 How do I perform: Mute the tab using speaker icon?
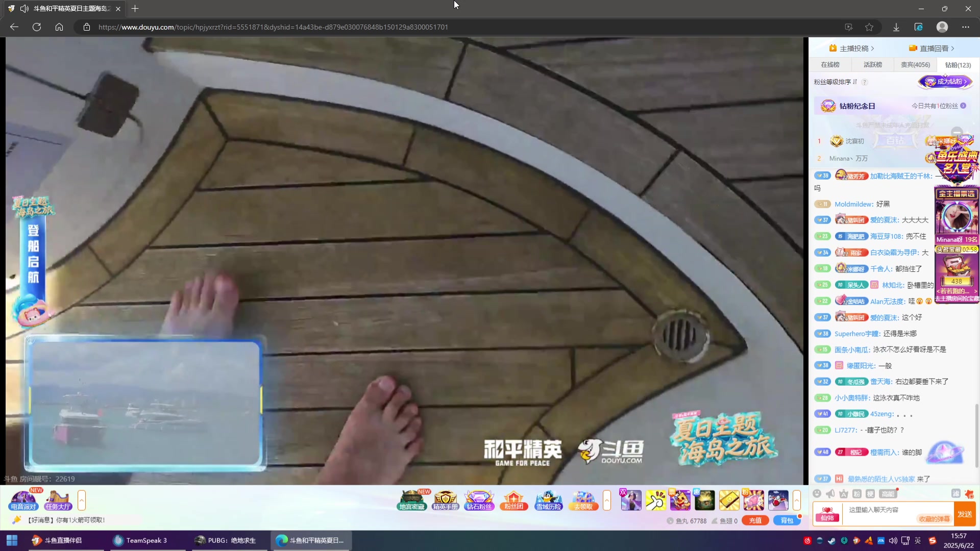click(x=24, y=9)
